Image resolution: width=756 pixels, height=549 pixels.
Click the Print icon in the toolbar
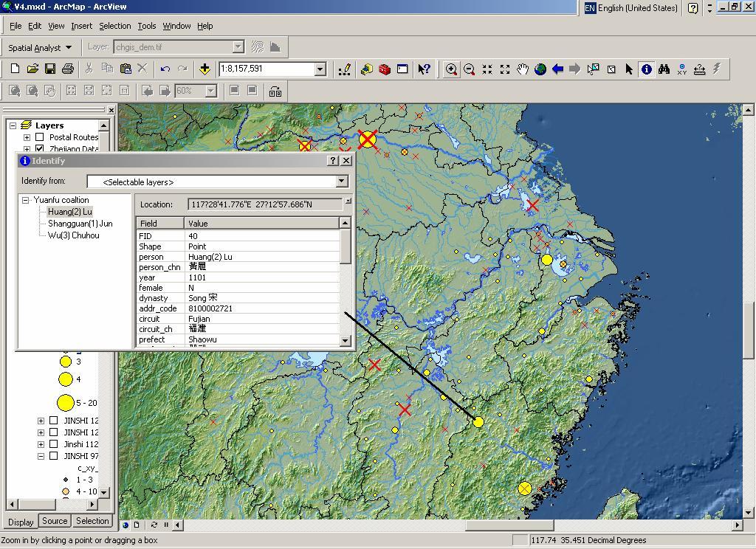click(x=68, y=69)
